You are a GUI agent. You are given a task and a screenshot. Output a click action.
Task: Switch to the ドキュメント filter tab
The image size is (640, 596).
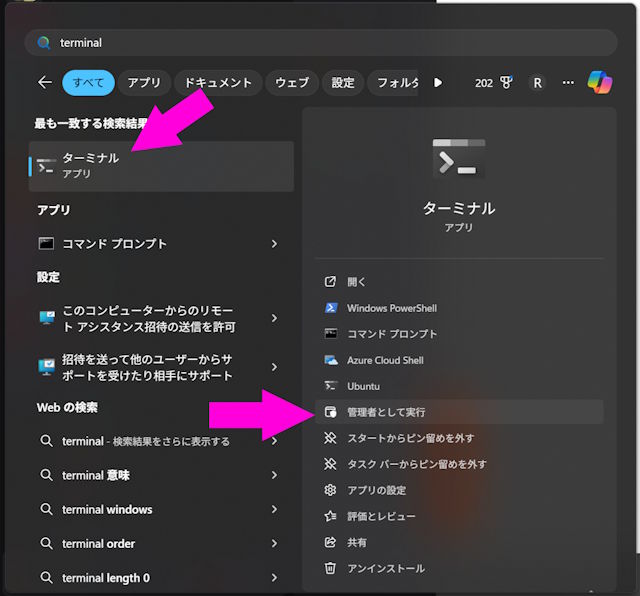pyautogui.click(x=218, y=83)
